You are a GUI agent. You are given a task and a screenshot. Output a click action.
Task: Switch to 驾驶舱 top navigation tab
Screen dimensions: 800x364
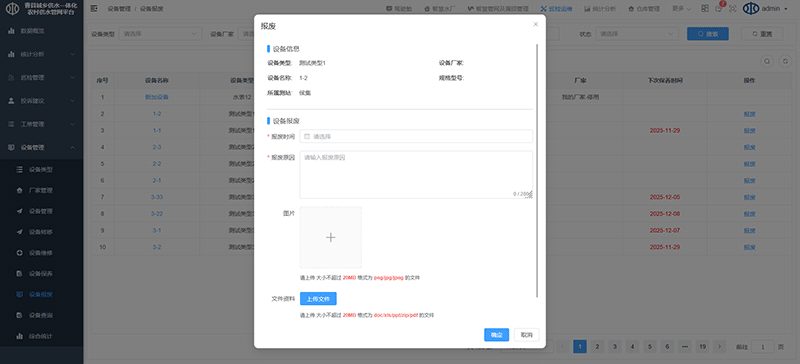coord(399,9)
